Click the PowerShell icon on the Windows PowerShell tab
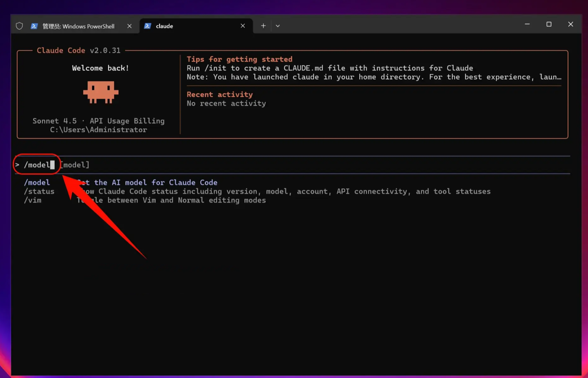588x378 pixels. coord(34,26)
